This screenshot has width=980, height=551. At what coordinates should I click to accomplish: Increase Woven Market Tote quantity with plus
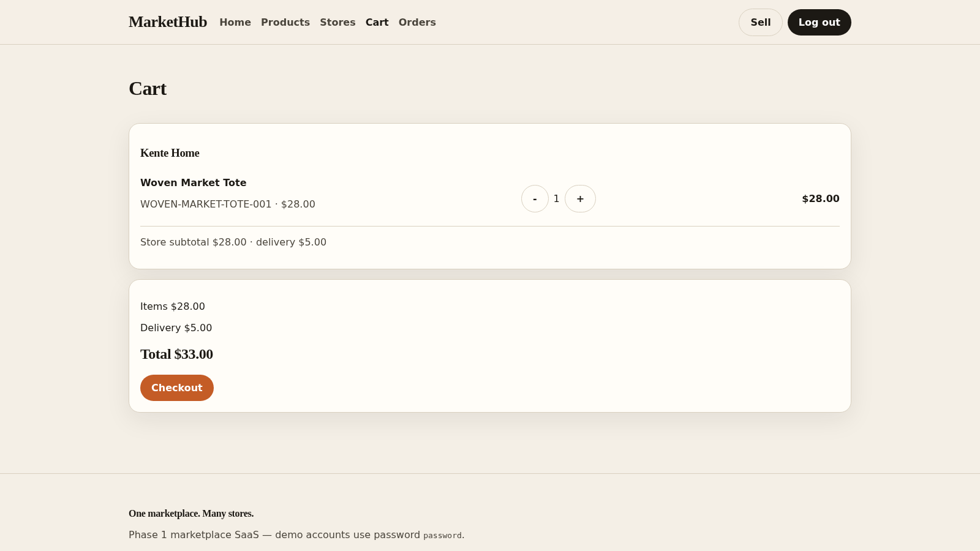coord(580,198)
